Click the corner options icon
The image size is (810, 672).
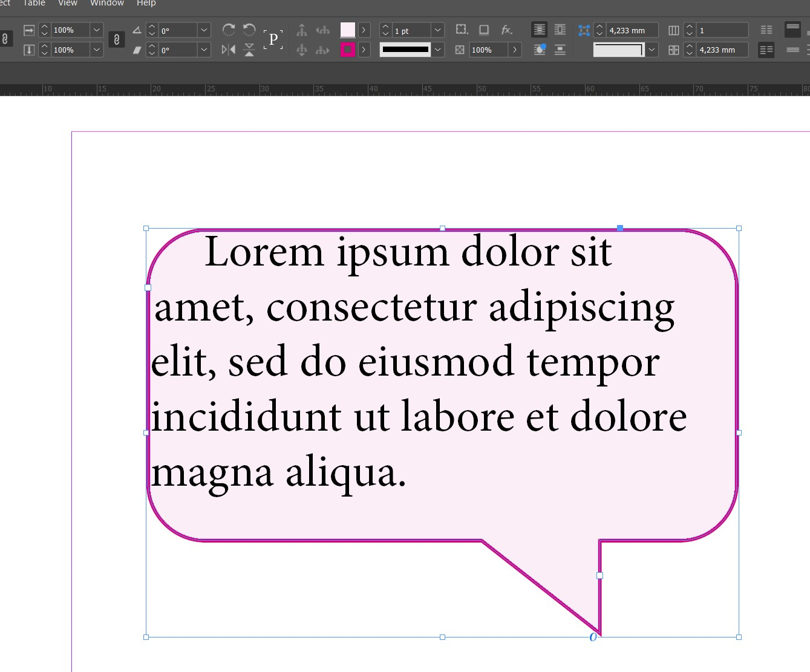pos(462,30)
